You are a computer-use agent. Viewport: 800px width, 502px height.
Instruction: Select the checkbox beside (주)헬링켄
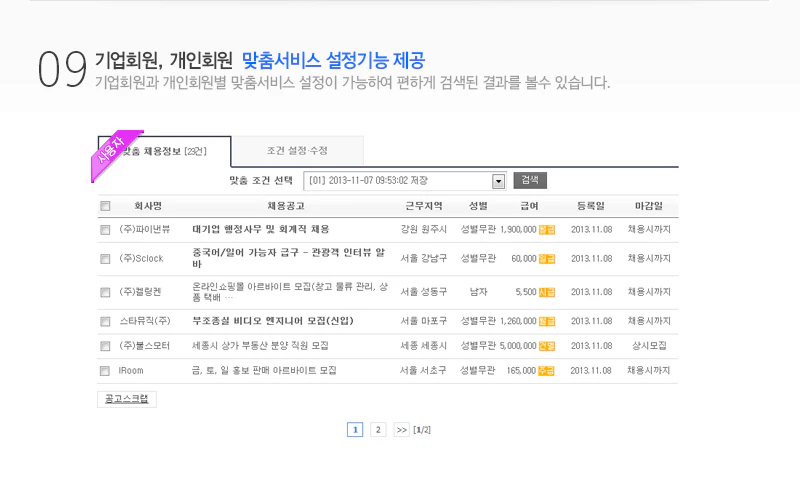(x=105, y=292)
